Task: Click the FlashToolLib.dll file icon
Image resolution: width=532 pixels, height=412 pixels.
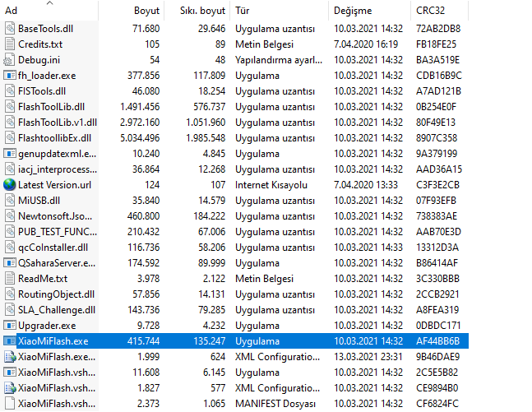Action: pos(10,107)
